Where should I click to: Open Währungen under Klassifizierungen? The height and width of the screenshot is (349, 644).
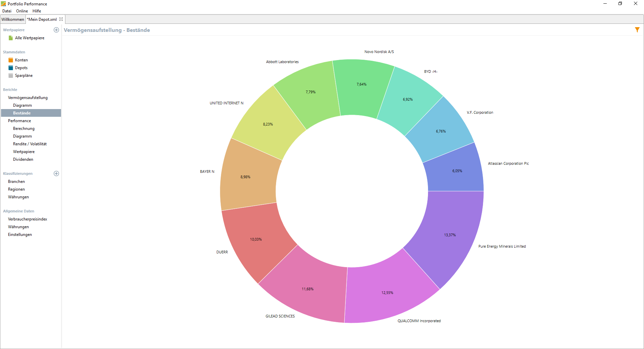pyautogui.click(x=18, y=197)
